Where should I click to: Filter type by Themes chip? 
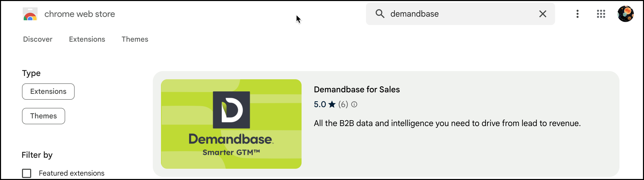(43, 116)
